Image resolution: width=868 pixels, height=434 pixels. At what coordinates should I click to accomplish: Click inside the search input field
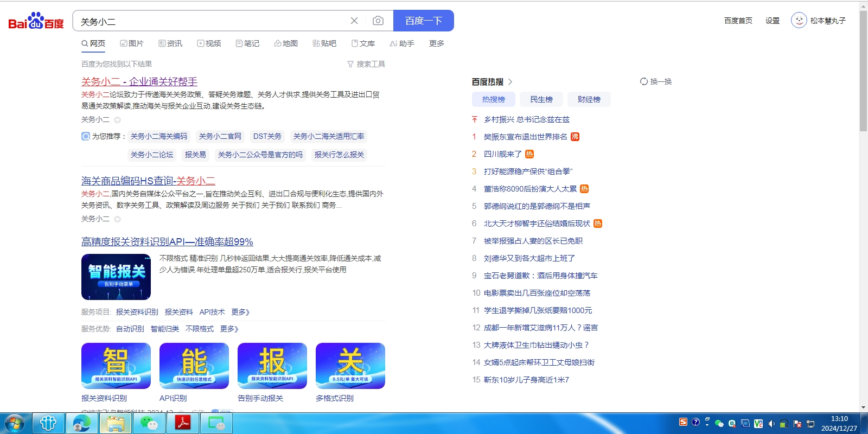tap(212, 21)
